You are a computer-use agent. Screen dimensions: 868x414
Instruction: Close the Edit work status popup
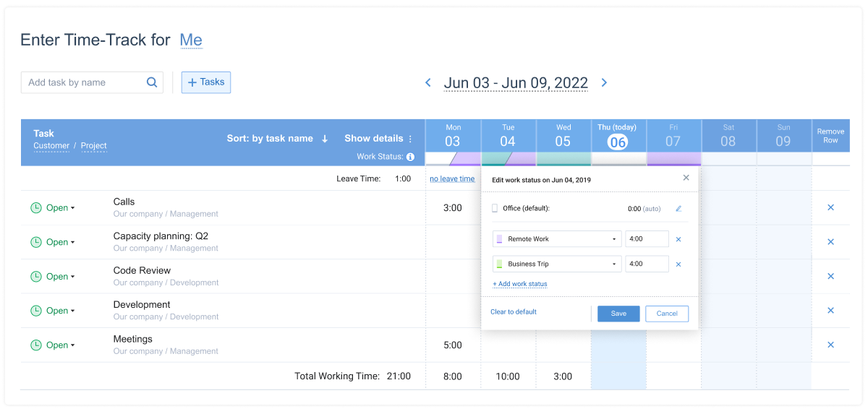pos(686,178)
